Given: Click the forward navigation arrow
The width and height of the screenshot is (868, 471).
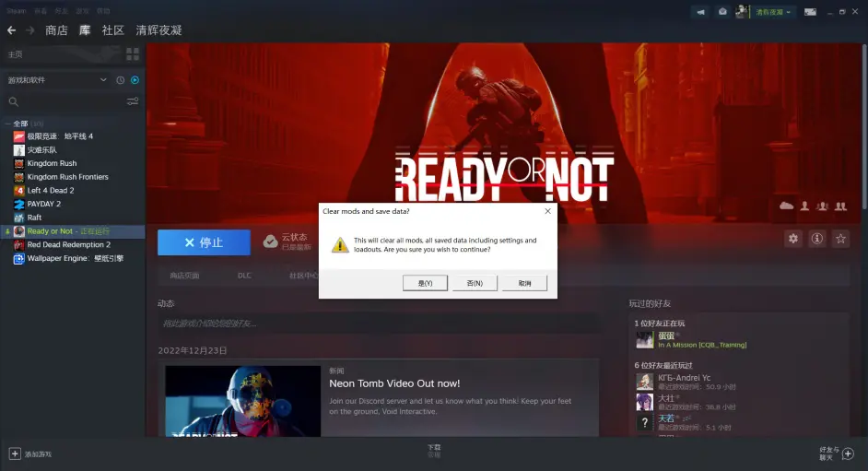Looking at the screenshot, I should 30,30.
